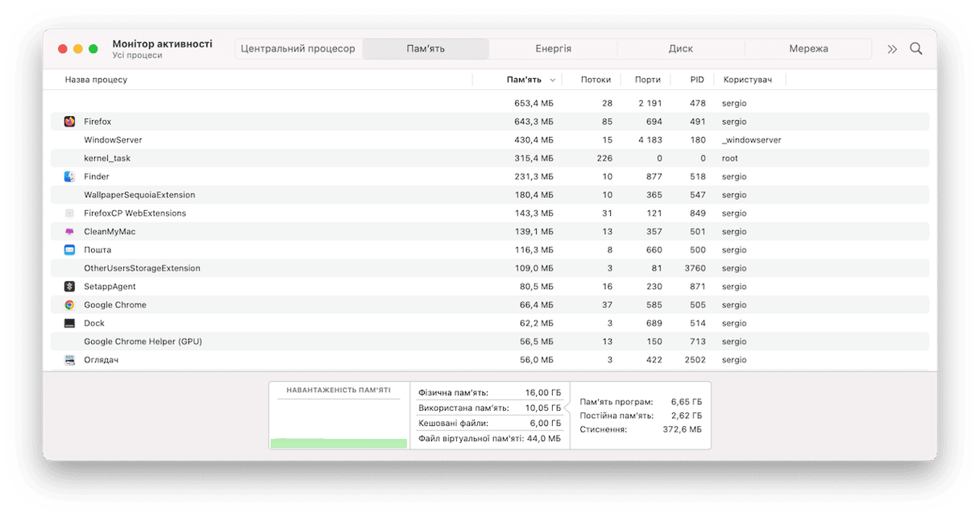Click the FirefoxCP WebExtensions process icon
The height and width of the screenshot is (517, 980).
(69, 213)
